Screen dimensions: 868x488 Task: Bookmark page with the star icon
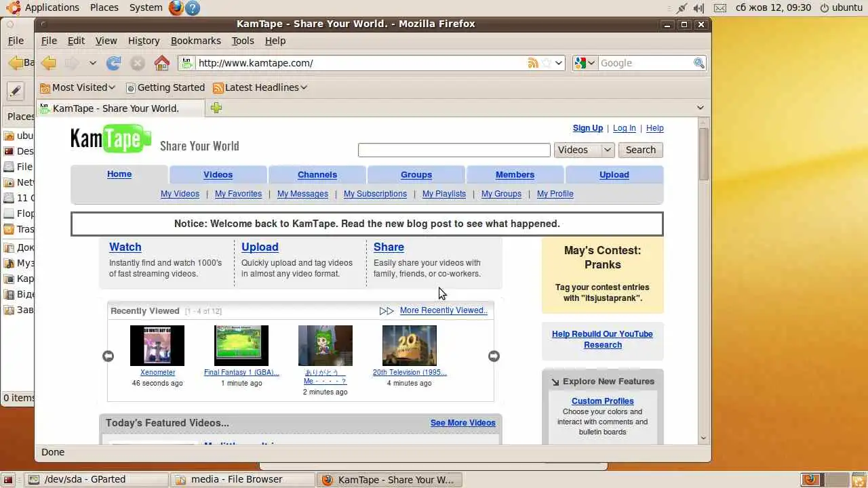546,63
